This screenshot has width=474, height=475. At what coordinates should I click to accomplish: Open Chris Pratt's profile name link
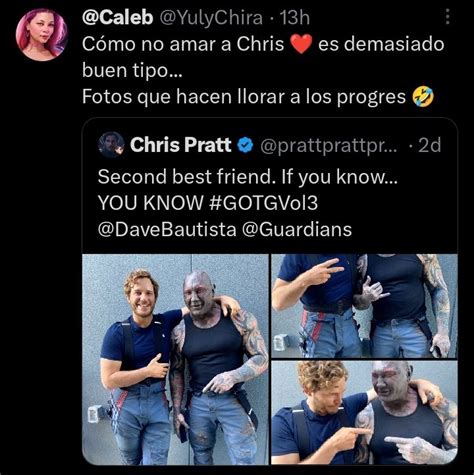[180, 145]
